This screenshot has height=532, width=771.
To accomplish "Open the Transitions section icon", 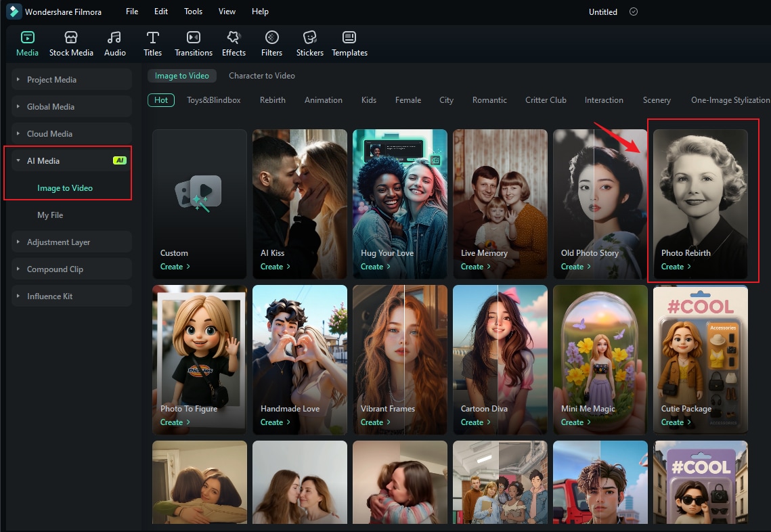I will (x=193, y=37).
